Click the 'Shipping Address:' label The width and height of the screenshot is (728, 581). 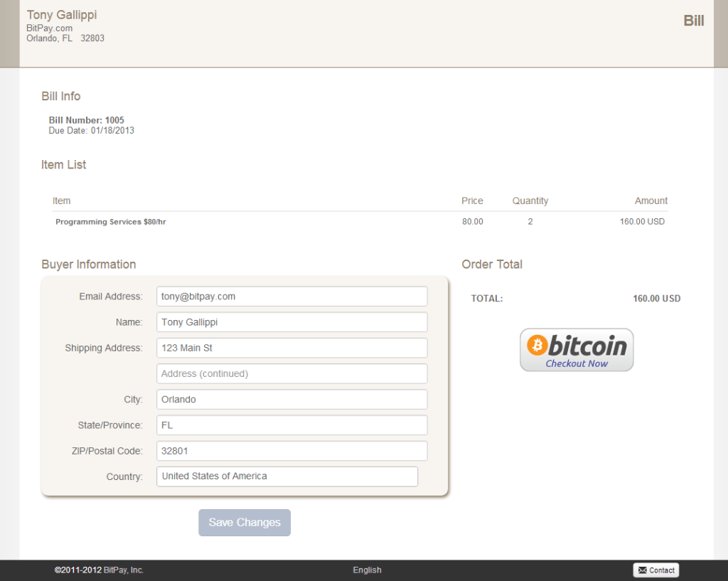(x=104, y=348)
